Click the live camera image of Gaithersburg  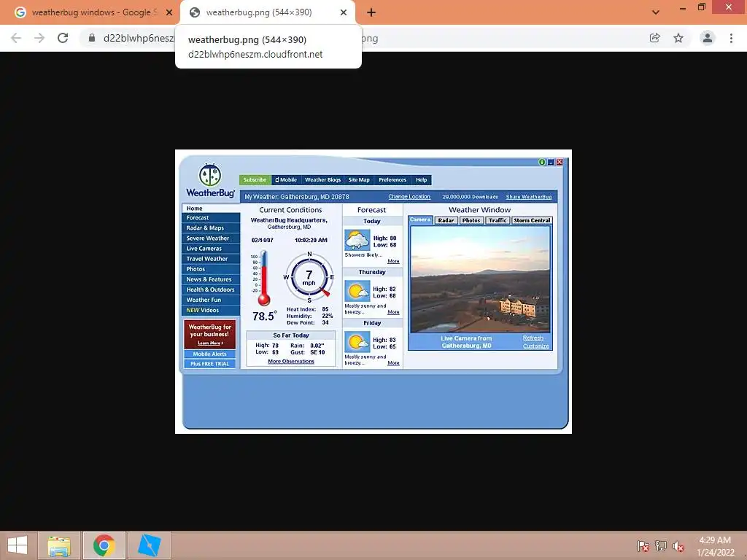[x=480, y=279]
